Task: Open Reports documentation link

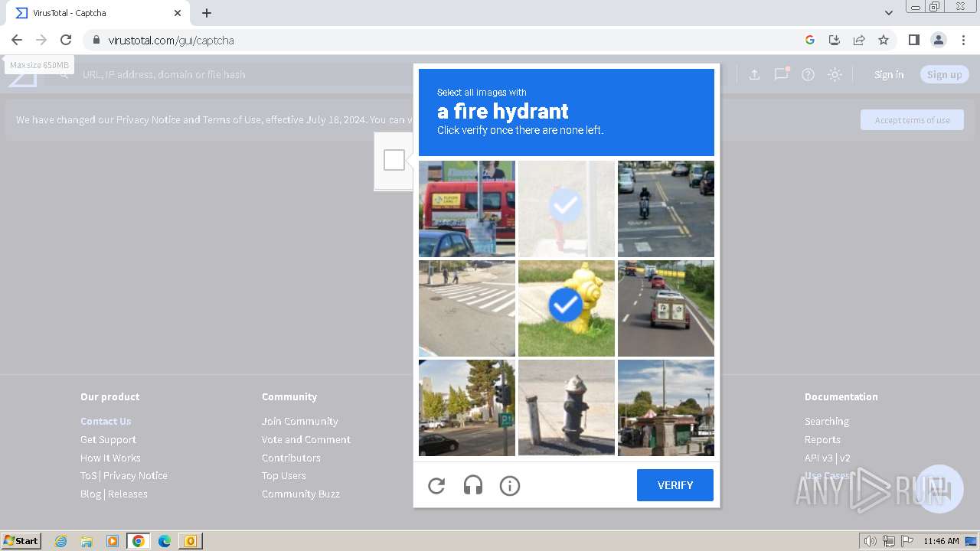Action: pyautogui.click(x=822, y=439)
